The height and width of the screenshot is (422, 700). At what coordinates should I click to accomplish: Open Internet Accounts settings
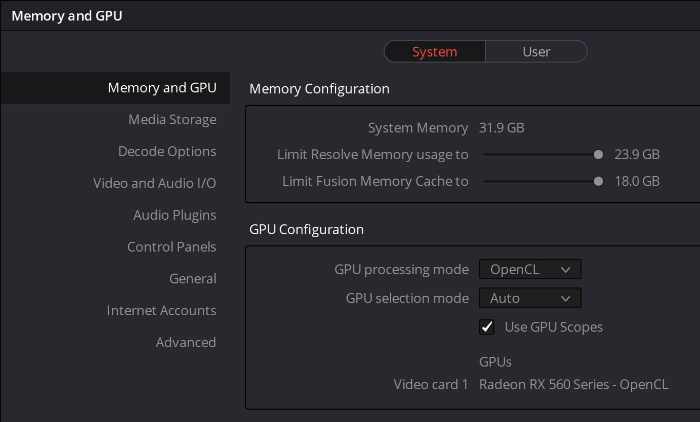161,311
